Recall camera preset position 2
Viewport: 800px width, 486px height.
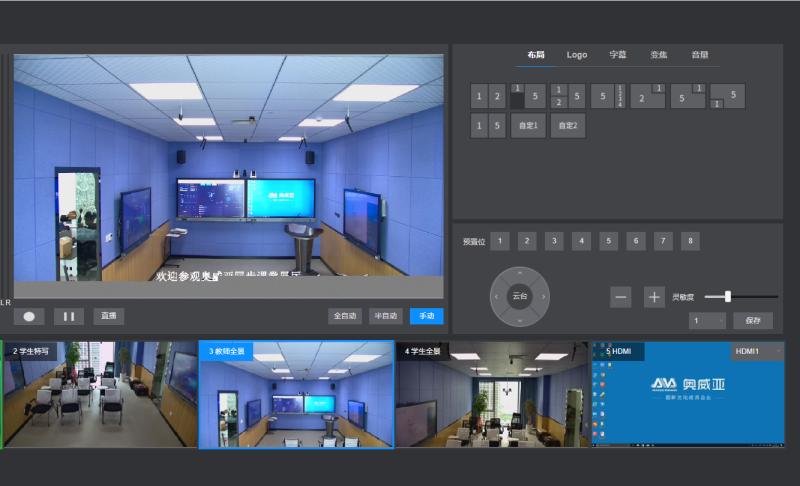coord(527,241)
